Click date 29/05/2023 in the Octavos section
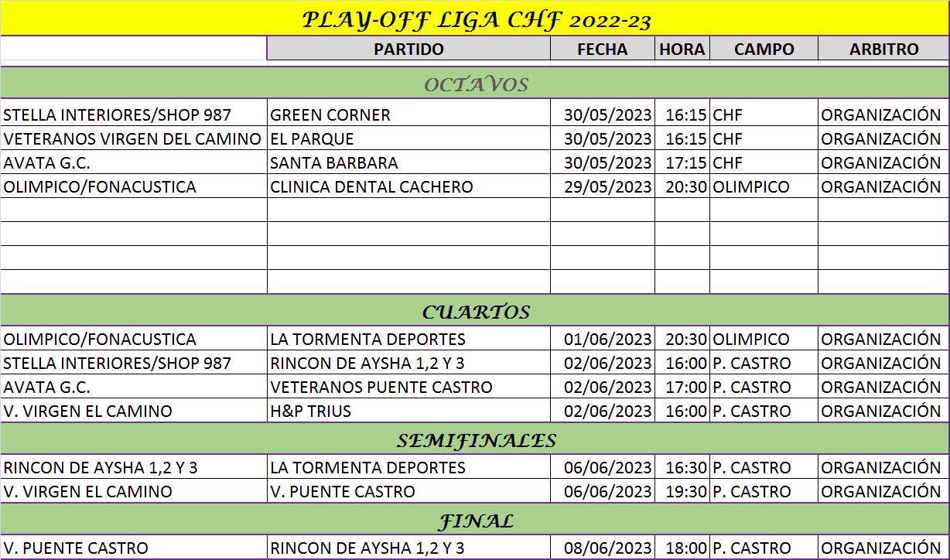Image resolution: width=950 pixels, height=560 pixels. coord(603,186)
